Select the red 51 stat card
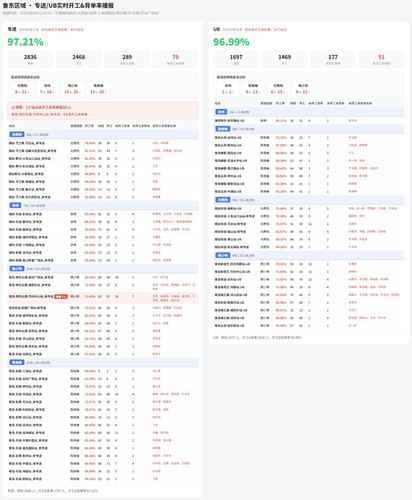 tap(381, 59)
